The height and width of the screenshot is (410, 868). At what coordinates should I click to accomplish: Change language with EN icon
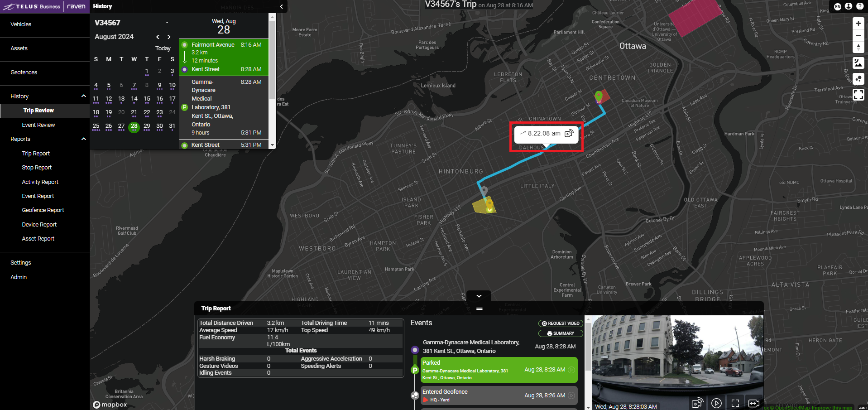(x=838, y=6)
